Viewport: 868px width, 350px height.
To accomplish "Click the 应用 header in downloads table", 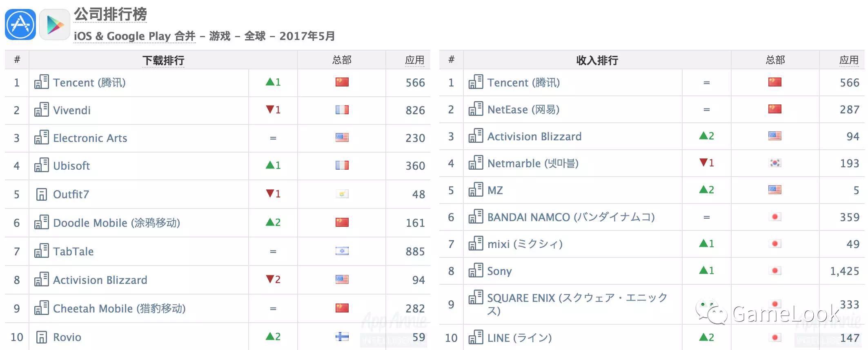I will (415, 60).
